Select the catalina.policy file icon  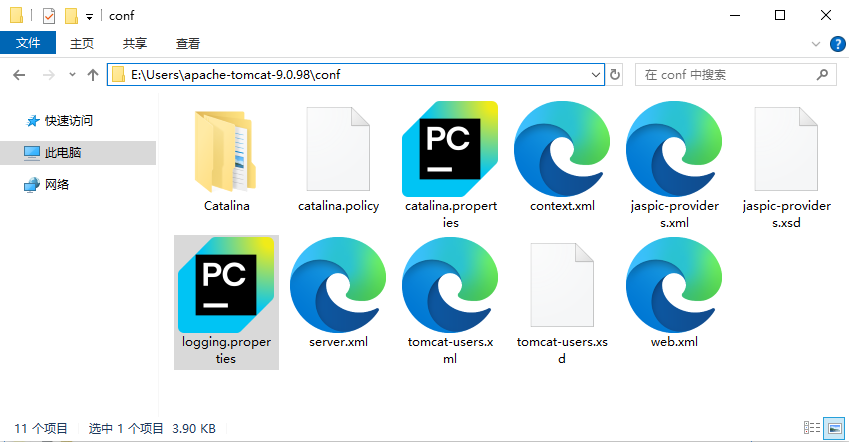tap(338, 149)
